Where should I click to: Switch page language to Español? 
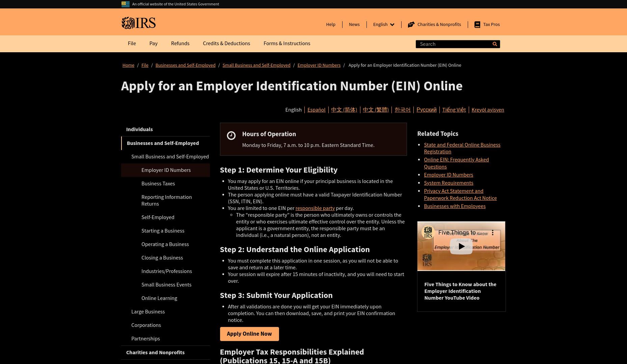click(316, 110)
